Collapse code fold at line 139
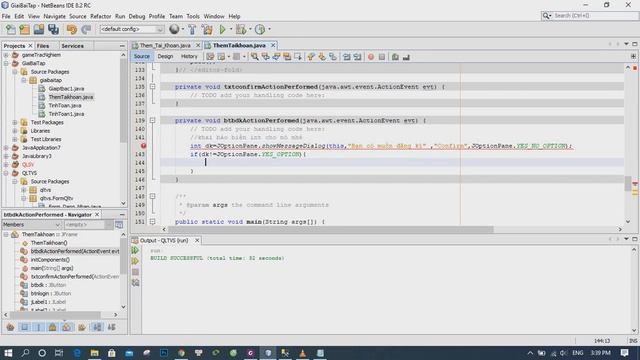This screenshot has height=360, width=640. coord(153,120)
